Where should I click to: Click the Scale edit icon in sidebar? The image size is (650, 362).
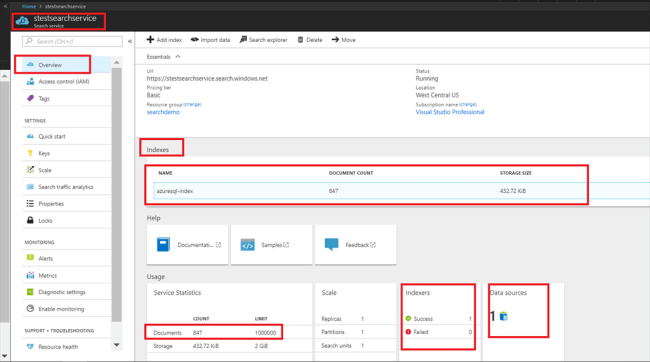click(x=30, y=170)
